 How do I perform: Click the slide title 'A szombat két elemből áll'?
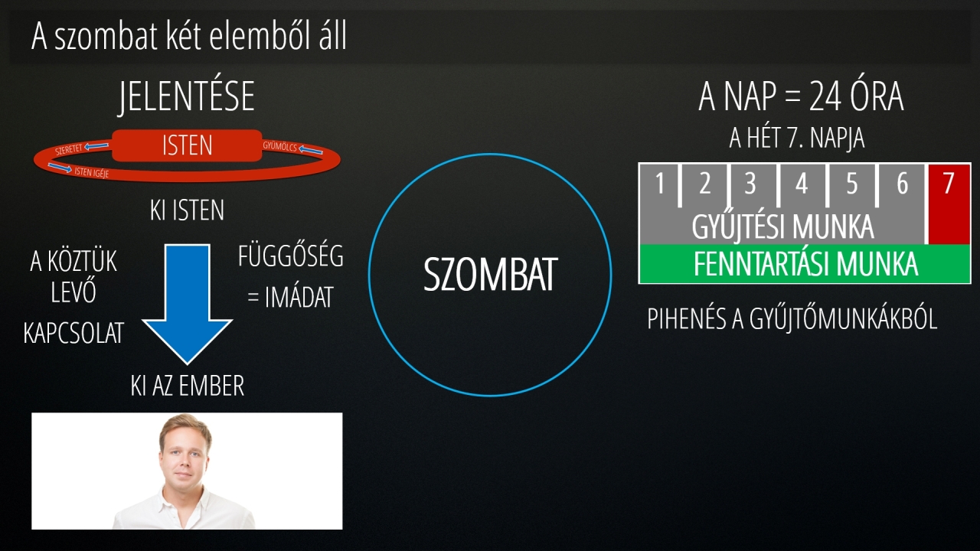[x=189, y=36]
